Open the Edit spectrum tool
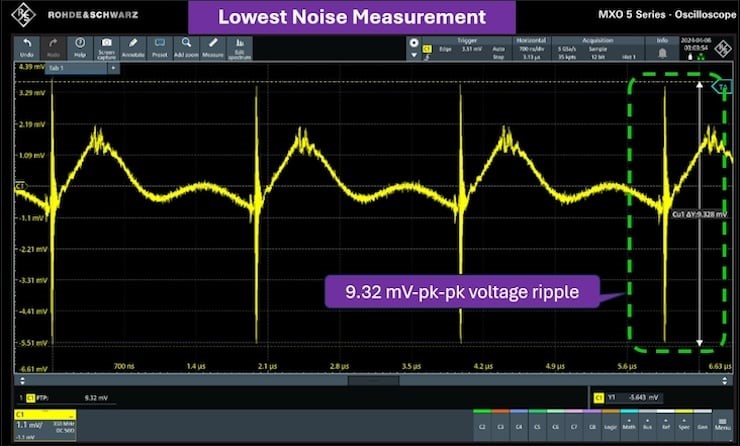The image size is (740, 446). [241, 49]
